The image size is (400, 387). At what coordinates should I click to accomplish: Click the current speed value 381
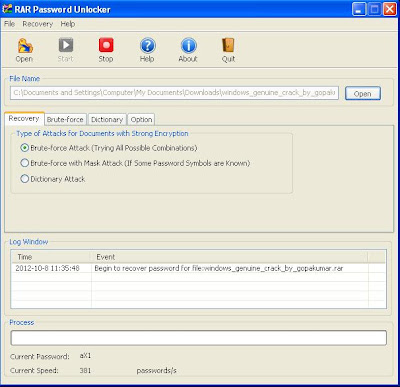pos(85,370)
